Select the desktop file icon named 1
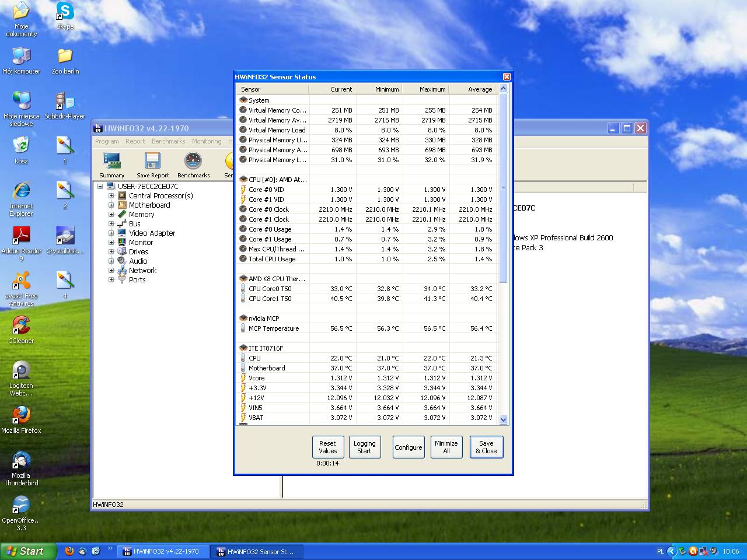The width and height of the screenshot is (747, 560). coord(65,150)
